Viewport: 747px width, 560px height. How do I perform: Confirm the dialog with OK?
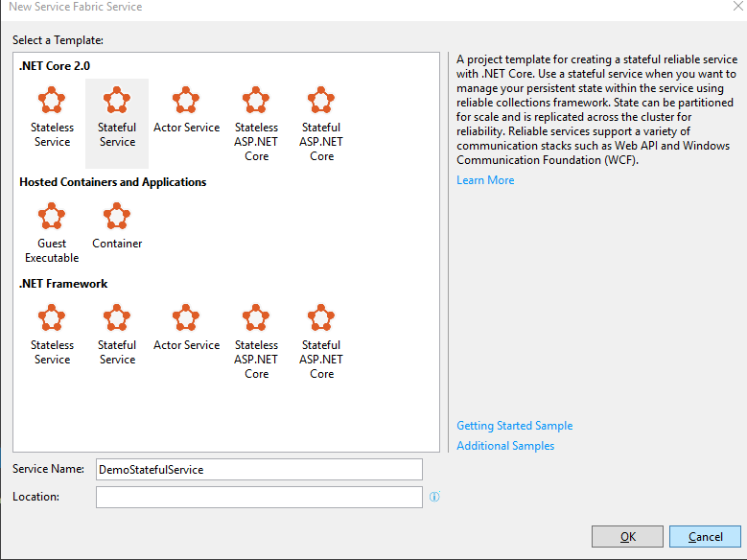coord(627,537)
